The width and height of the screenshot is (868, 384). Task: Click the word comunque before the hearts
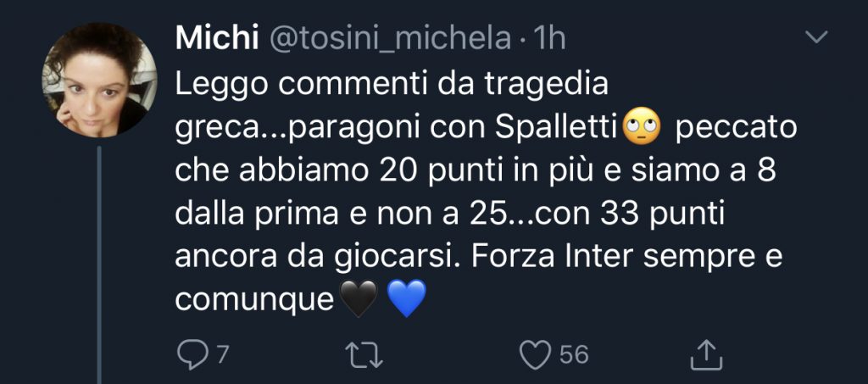point(255,299)
